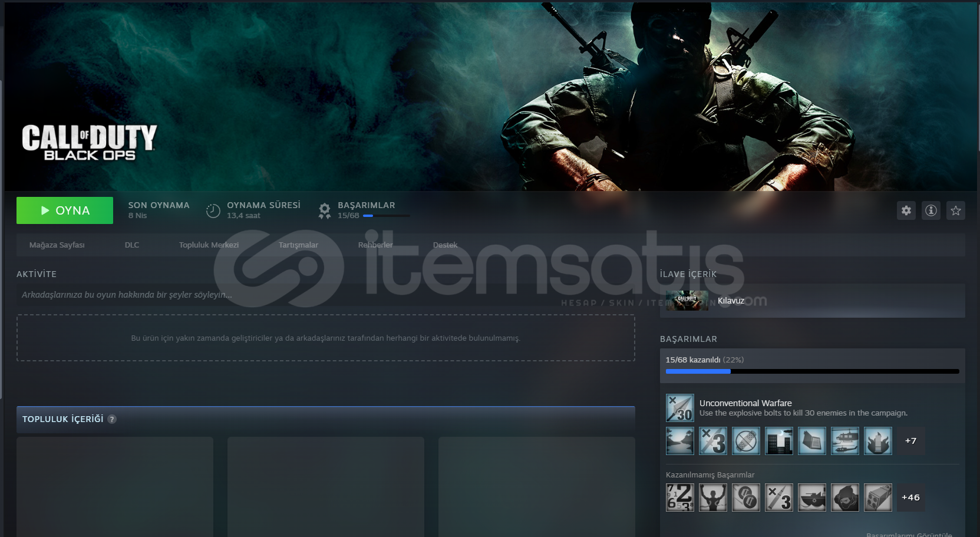Go to Topluluk Merkezi tab
Screen dimensions: 980x537
pos(209,245)
